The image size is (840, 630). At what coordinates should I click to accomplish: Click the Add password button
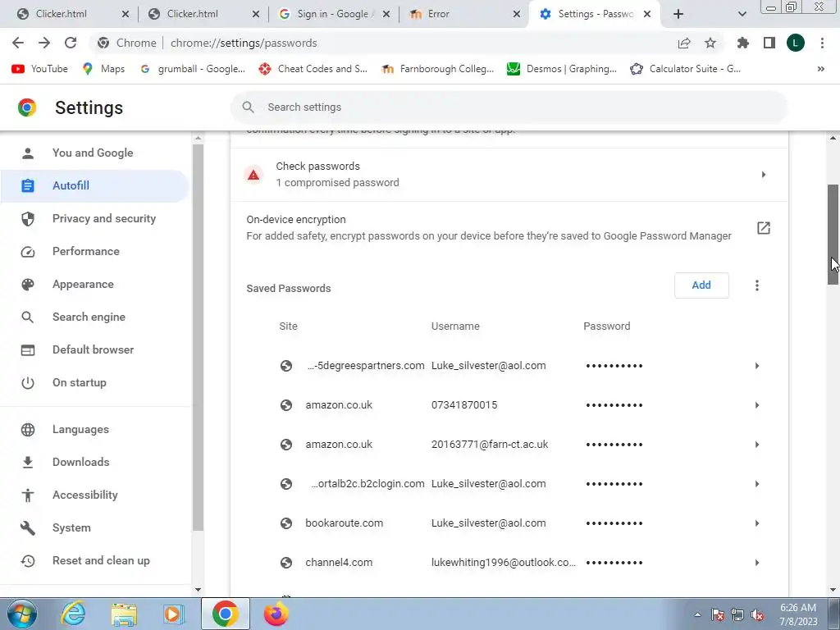click(x=701, y=285)
